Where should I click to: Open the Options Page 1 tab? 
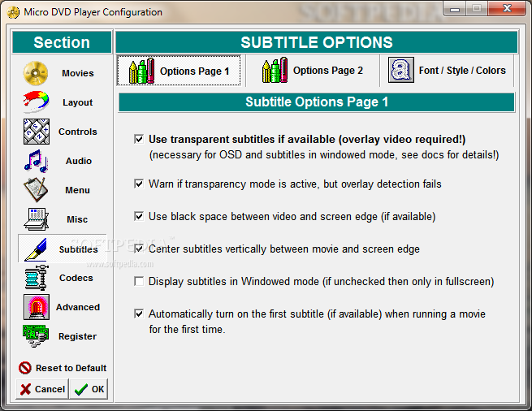pyautogui.click(x=179, y=71)
